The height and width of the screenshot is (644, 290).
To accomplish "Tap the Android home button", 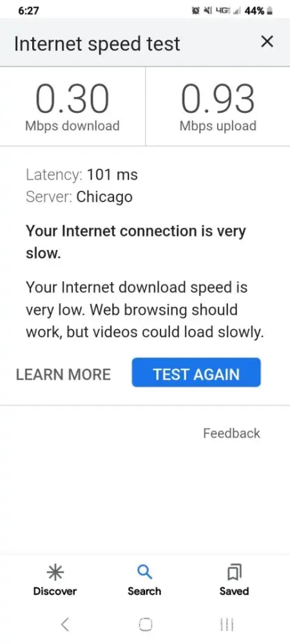I will pyautogui.click(x=145, y=625).
